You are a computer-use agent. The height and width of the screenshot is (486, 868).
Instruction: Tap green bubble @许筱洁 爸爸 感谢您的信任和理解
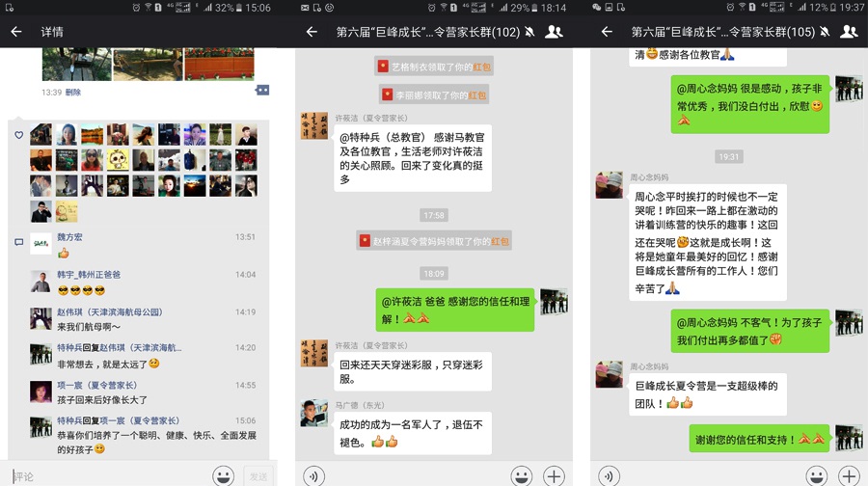point(455,310)
